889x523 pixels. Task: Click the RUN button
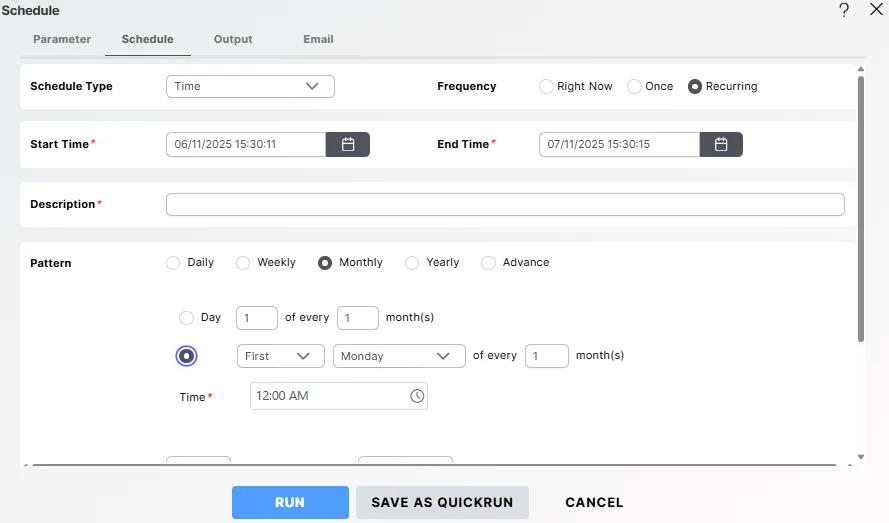[290, 503]
